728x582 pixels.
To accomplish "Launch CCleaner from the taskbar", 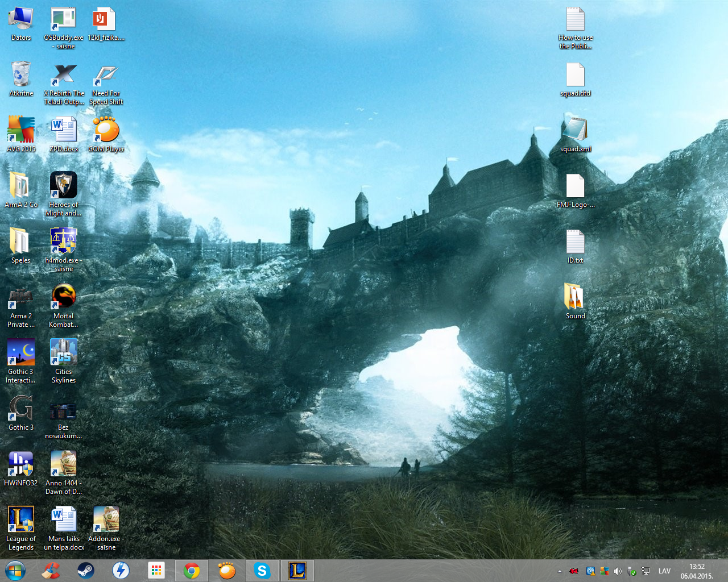I will [x=51, y=570].
